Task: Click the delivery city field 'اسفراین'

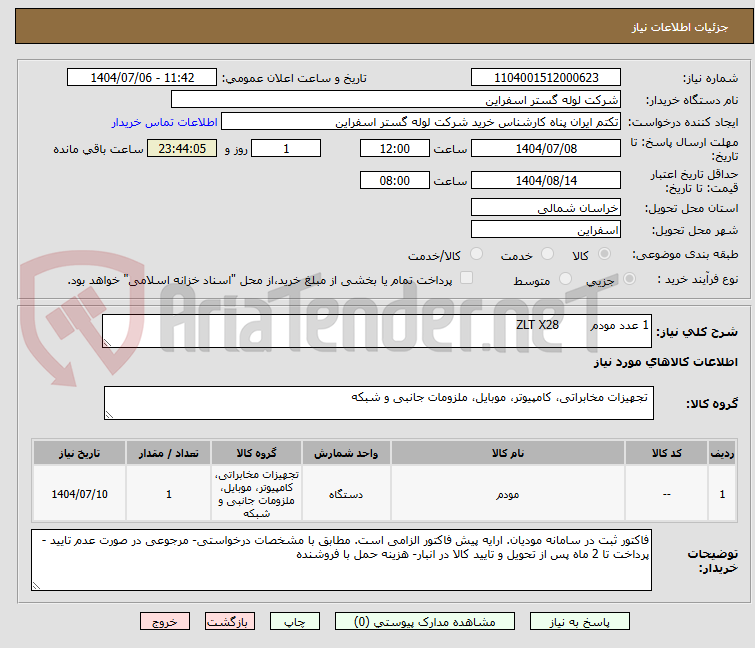Action: point(546,230)
